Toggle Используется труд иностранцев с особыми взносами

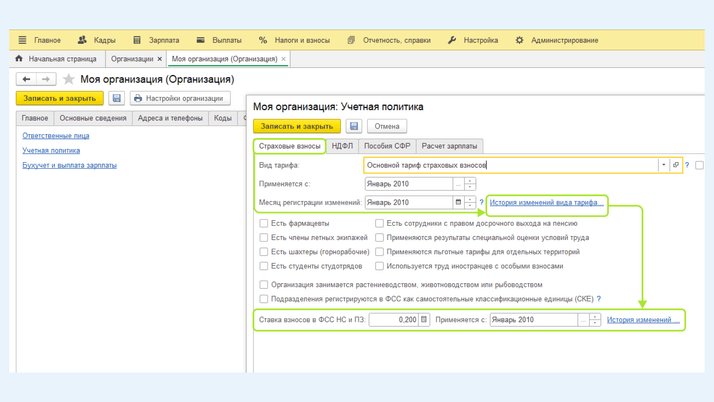(379, 266)
